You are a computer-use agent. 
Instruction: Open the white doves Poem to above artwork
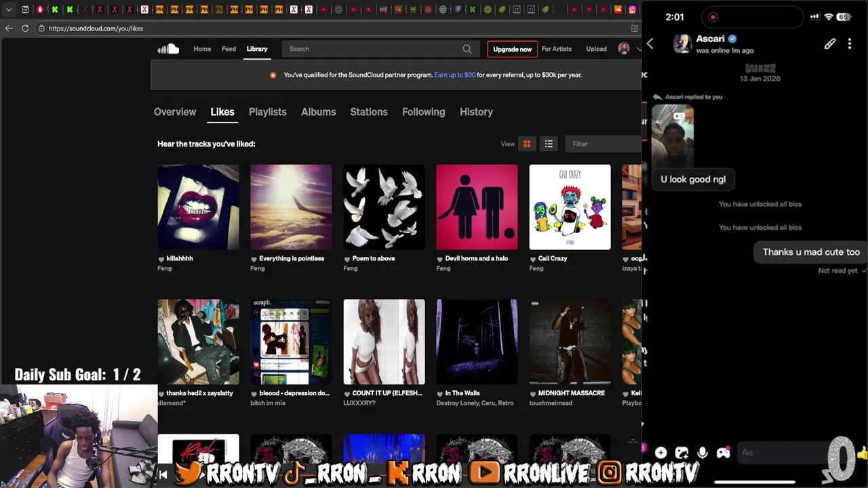(384, 207)
